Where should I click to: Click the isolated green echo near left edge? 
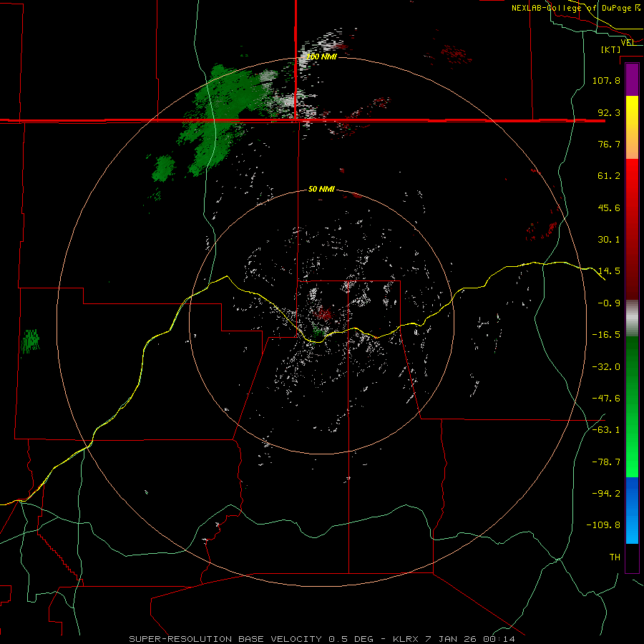(x=30, y=341)
